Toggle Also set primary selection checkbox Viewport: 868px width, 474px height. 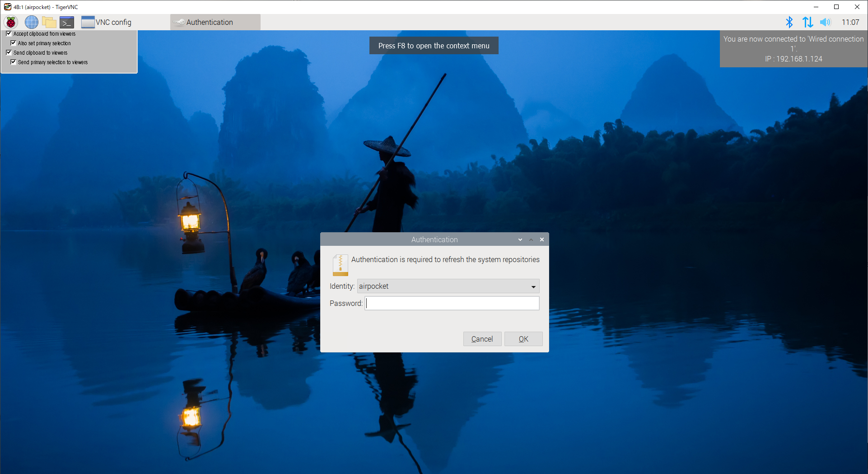(13, 43)
